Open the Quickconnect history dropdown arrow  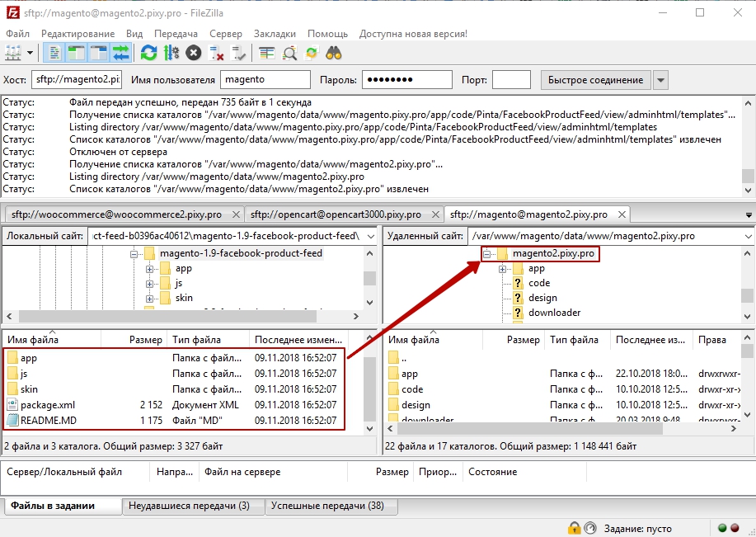tap(660, 80)
